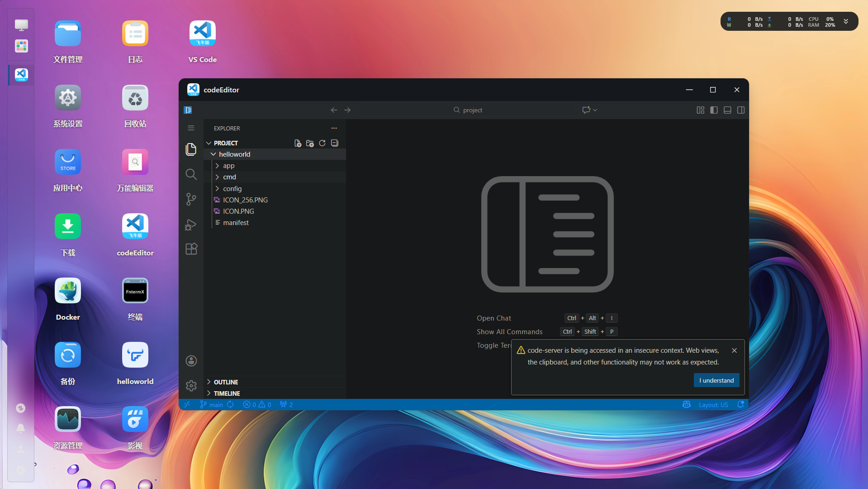
Task: Open the hamburger application menu
Action: pyautogui.click(x=191, y=128)
